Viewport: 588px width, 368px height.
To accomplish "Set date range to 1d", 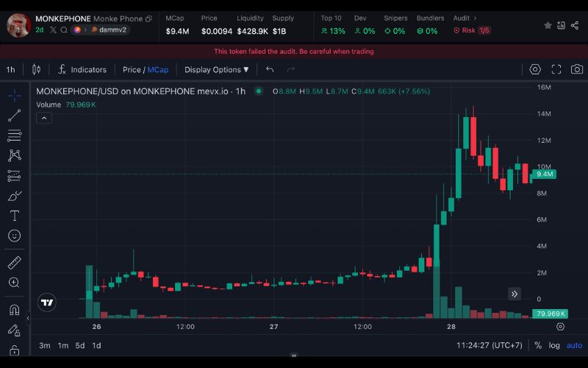I will 96,345.
